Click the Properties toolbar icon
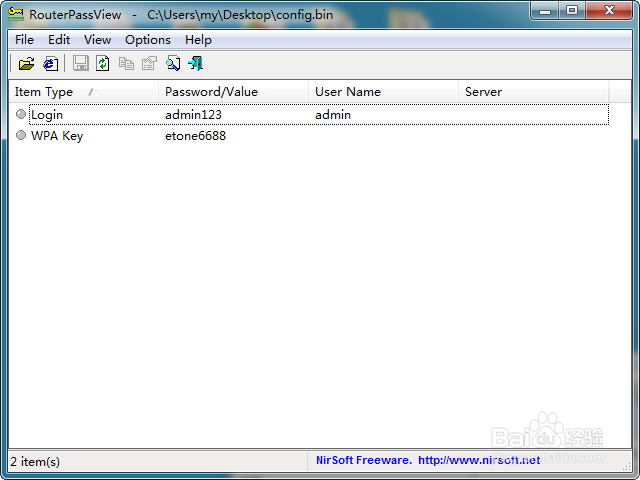Image resolution: width=640 pixels, height=480 pixels. 149,64
